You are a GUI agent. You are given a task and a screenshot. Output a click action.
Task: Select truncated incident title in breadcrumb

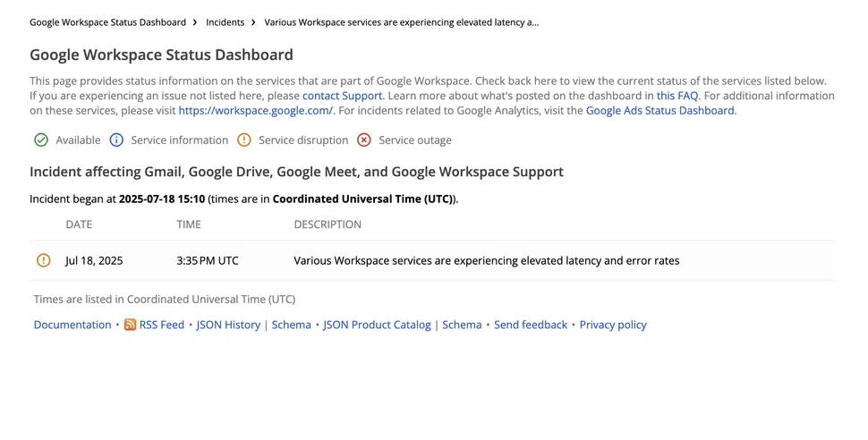coord(402,22)
